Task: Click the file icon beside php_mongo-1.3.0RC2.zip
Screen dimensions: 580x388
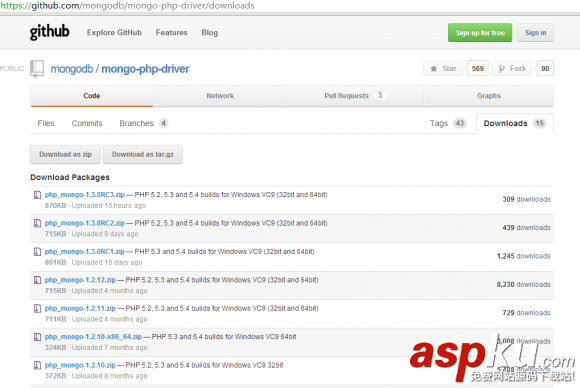Action: click(x=37, y=223)
